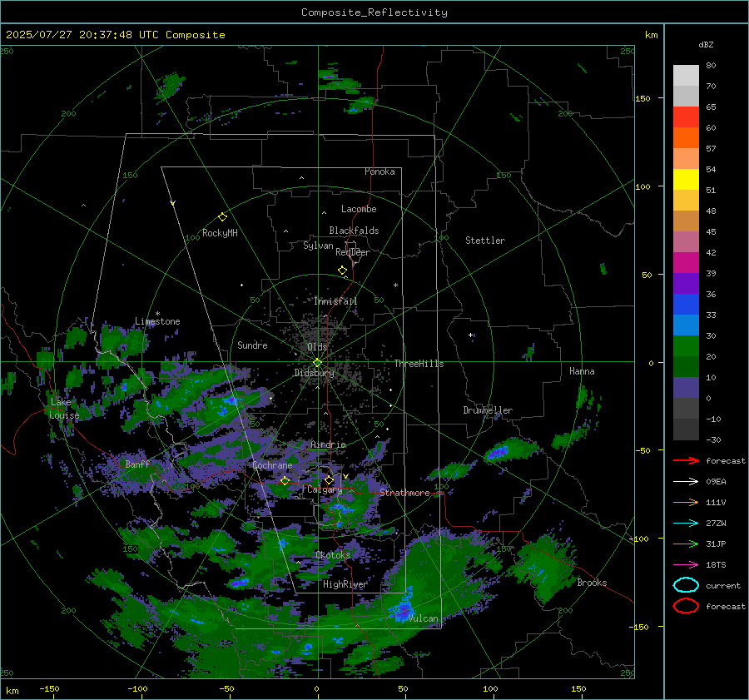
Task: Select the orange 111V arrow icon
Action: click(x=686, y=502)
